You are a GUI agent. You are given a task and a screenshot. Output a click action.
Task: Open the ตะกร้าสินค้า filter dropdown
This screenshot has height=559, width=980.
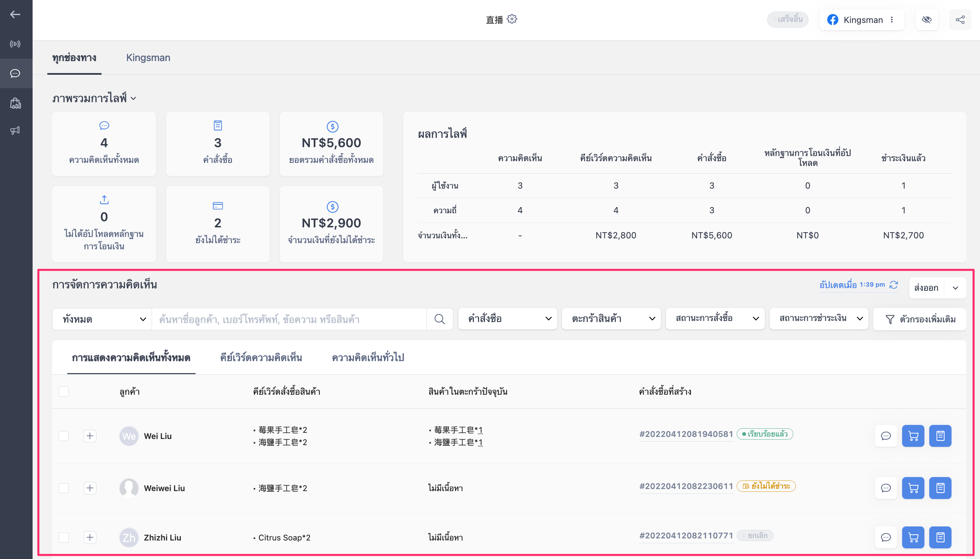pos(611,319)
